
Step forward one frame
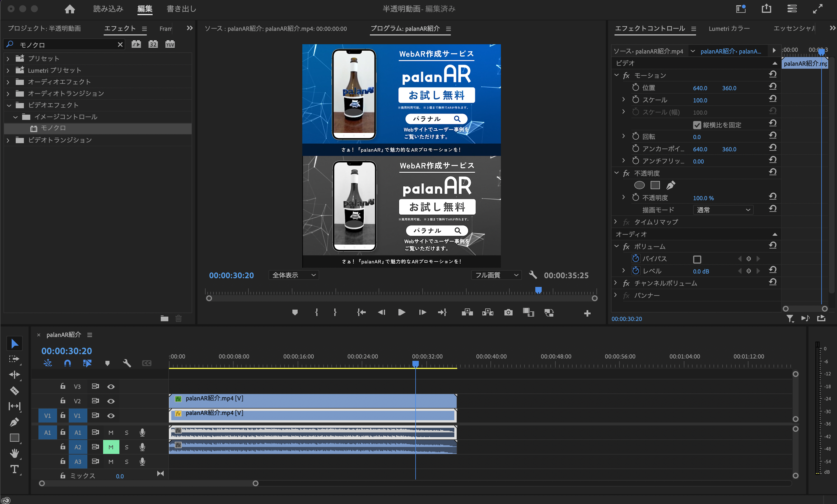[x=422, y=313]
